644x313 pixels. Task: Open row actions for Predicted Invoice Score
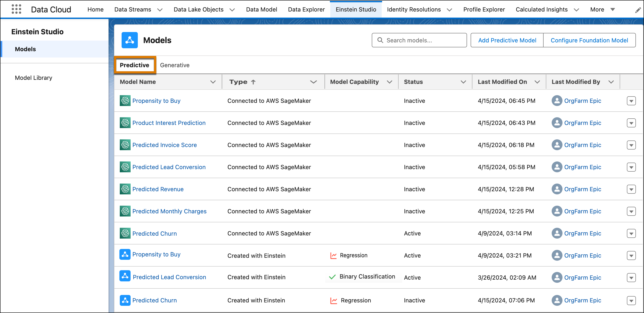click(x=631, y=145)
